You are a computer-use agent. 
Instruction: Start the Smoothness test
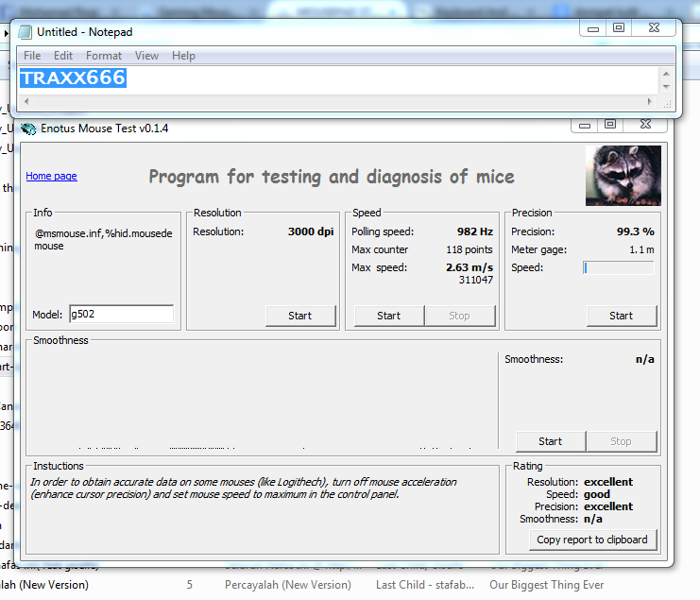point(550,441)
